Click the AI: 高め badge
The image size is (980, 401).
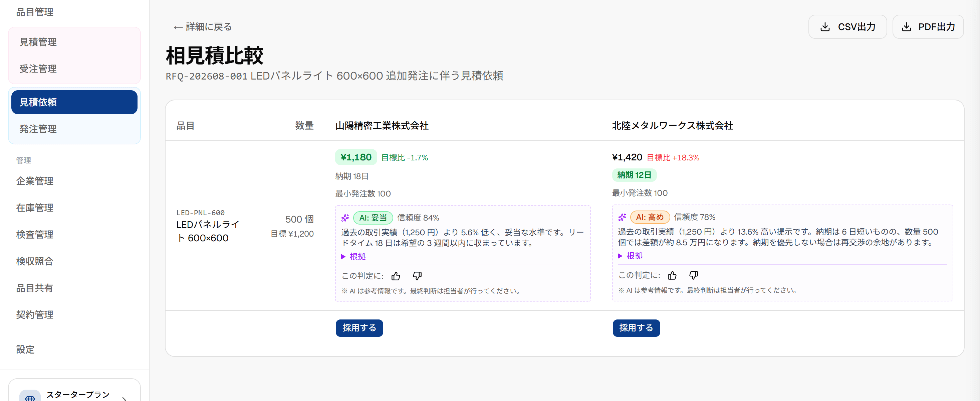pos(650,217)
